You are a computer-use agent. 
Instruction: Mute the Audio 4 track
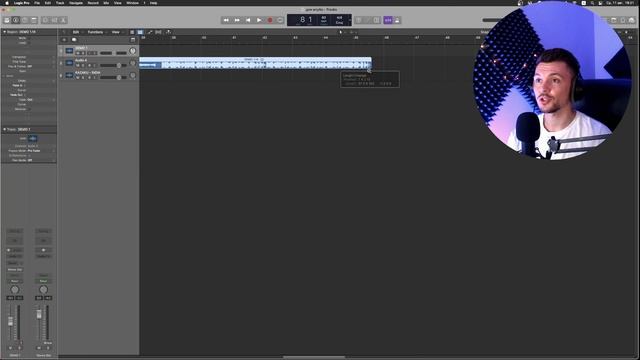point(78,65)
